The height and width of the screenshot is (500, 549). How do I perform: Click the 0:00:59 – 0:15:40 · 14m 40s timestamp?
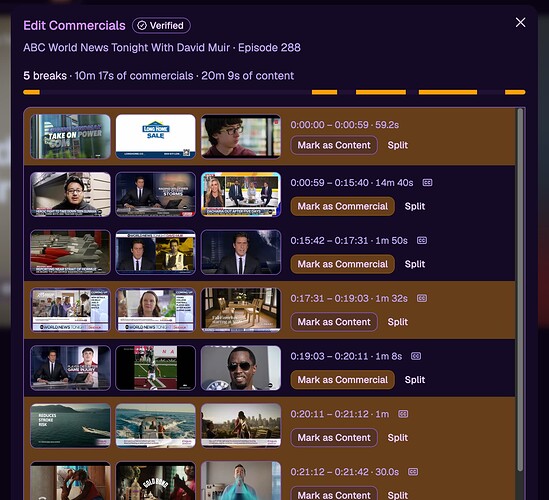pyautogui.click(x=352, y=182)
